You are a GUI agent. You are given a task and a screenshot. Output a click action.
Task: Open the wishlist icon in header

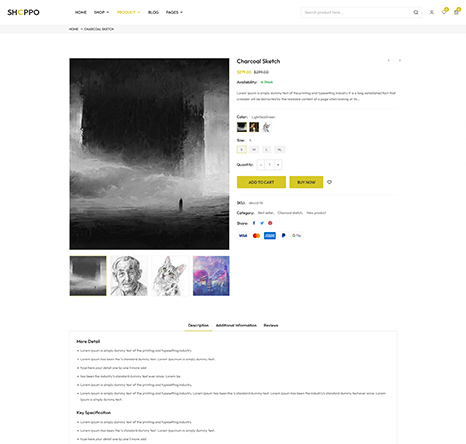tap(444, 12)
